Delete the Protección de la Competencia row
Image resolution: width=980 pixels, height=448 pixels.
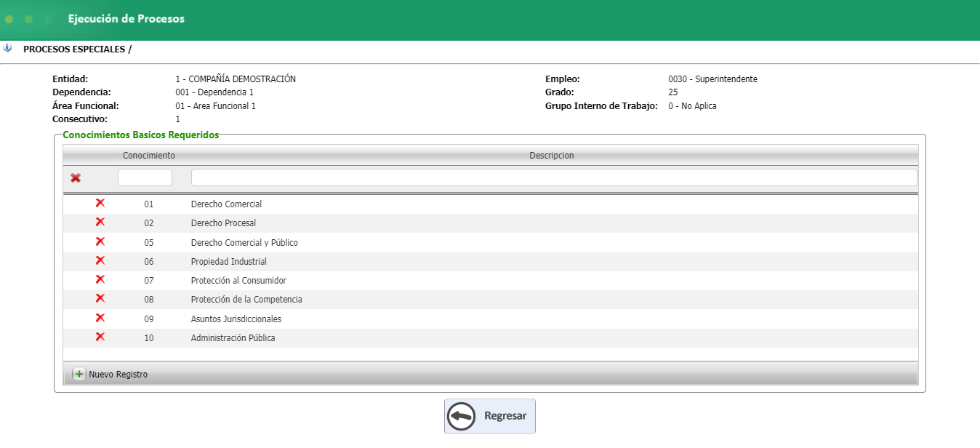point(100,298)
